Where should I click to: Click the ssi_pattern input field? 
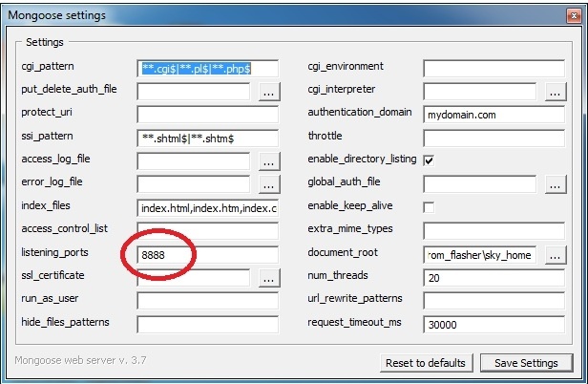pos(208,139)
